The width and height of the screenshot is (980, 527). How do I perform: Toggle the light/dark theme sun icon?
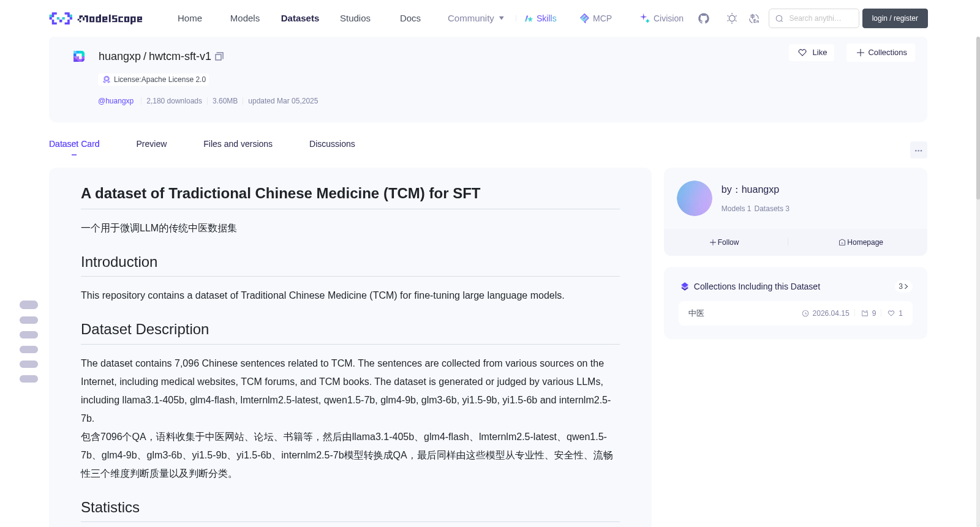731,18
